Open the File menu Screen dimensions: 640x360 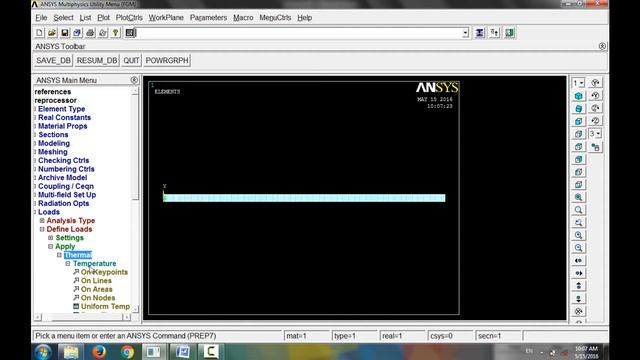pyautogui.click(x=41, y=18)
